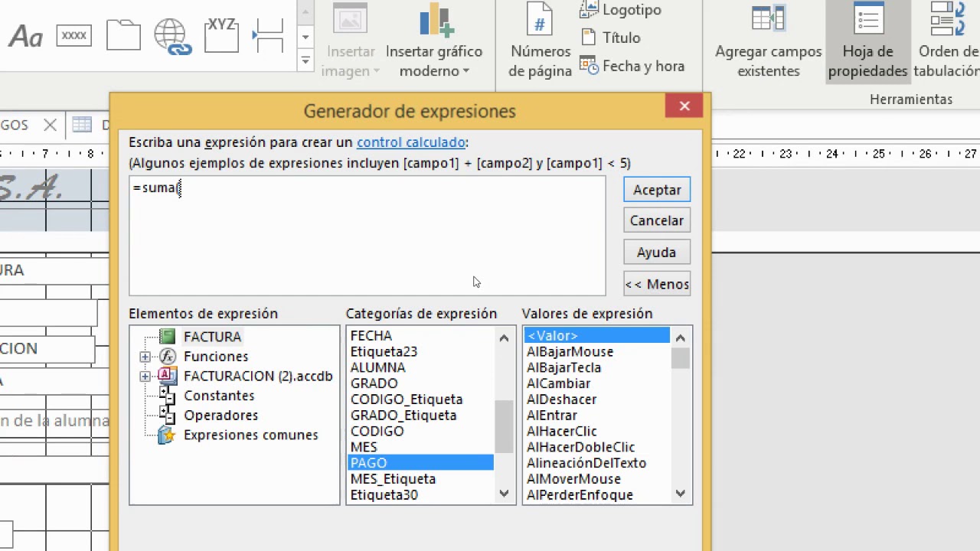Select the label control (Aa) tool
This screenshot has width=980, height=551.
[25, 36]
